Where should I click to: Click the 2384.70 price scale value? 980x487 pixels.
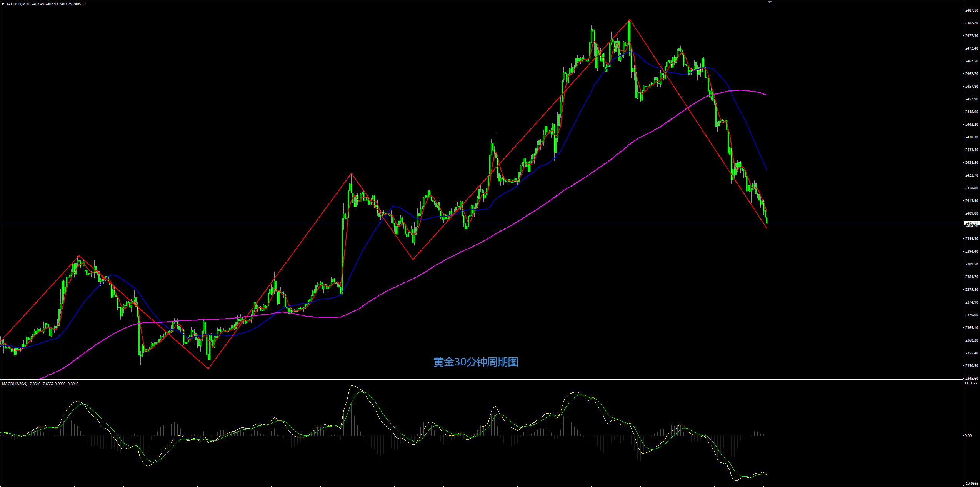pos(972,277)
